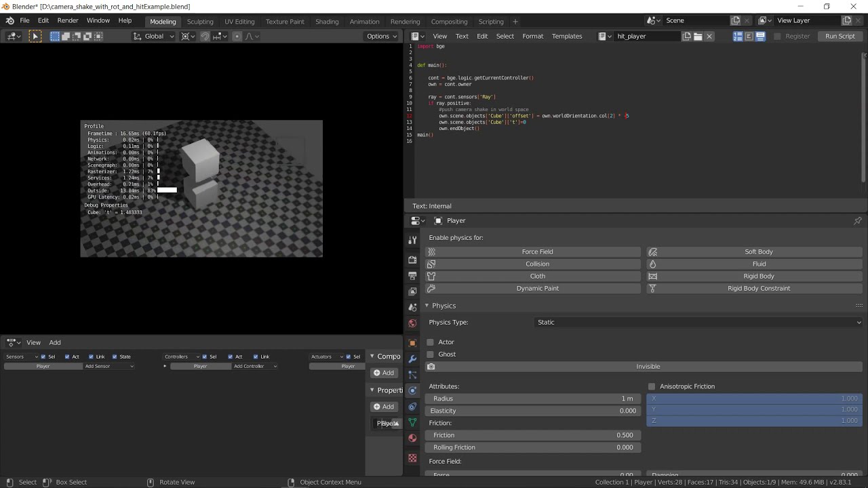This screenshot has height=488, width=868.
Task: Choose the new selection mode icon
Action: 55,36
